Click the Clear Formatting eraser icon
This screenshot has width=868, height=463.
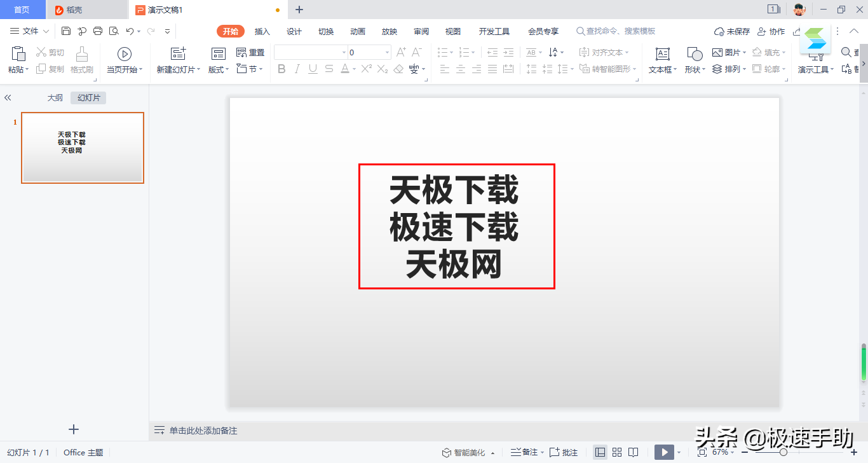tap(398, 69)
